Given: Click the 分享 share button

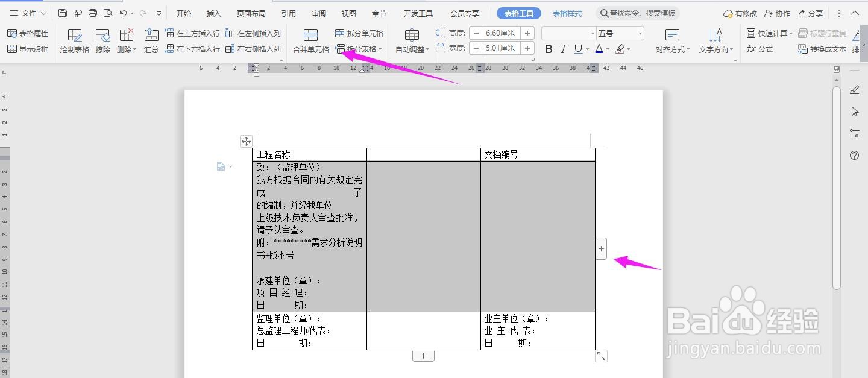Looking at the screenshot, I should click(810, 13).
